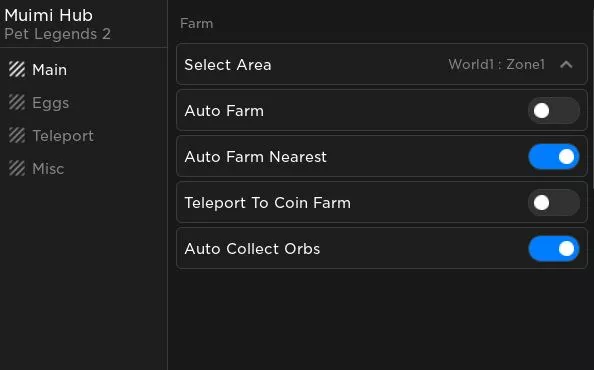Click the striped icon beside Eggs
The image size is (594, 370).
click(17, 103)
